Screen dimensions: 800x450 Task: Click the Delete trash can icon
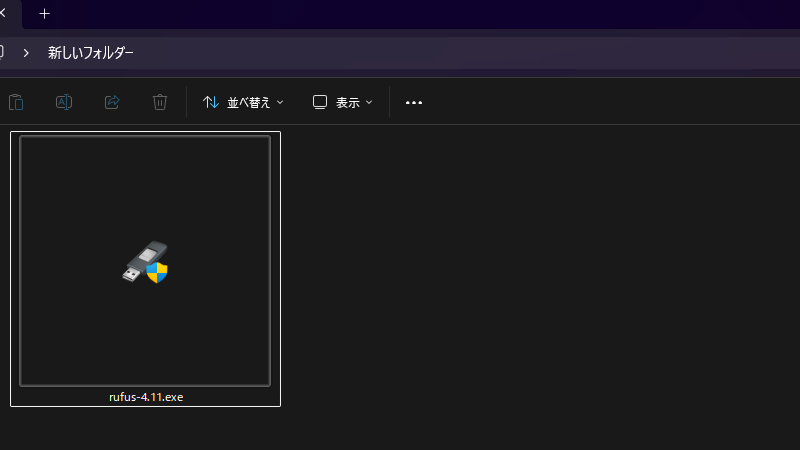pyautogui.click(x=160, y=102)
